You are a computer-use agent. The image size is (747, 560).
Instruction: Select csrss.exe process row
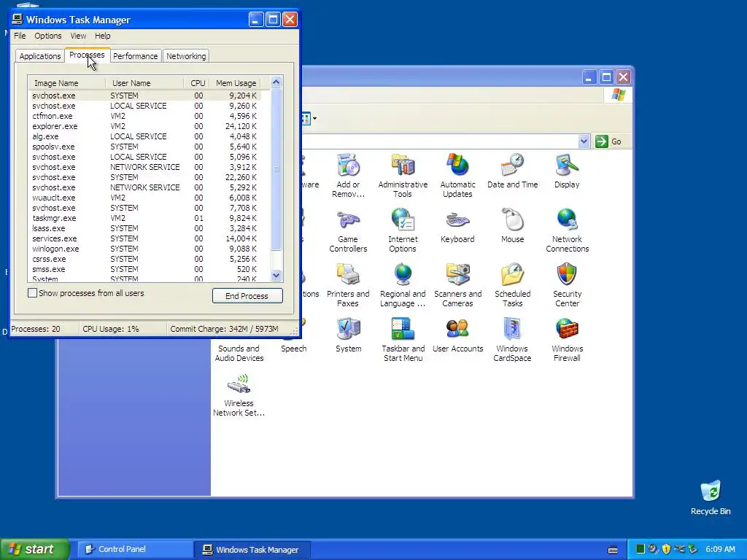(x=145, y=259)
